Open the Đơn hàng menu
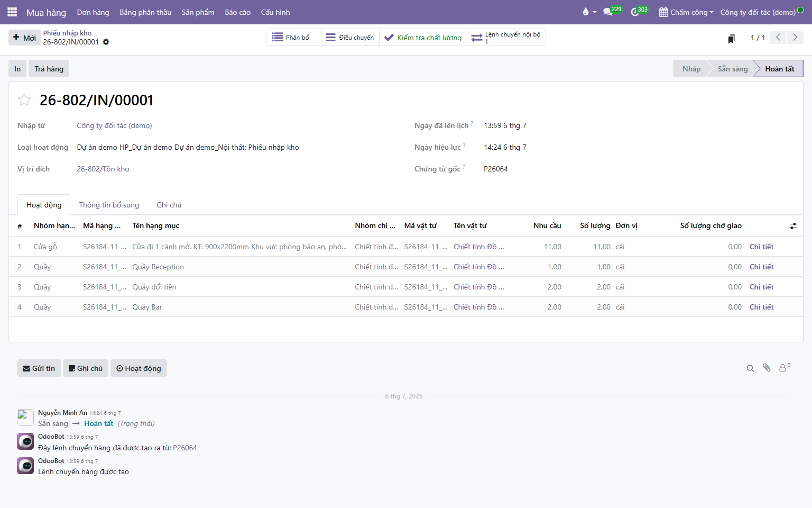The height and width of the screenshot is (508, 812). (x=93, y=12)
